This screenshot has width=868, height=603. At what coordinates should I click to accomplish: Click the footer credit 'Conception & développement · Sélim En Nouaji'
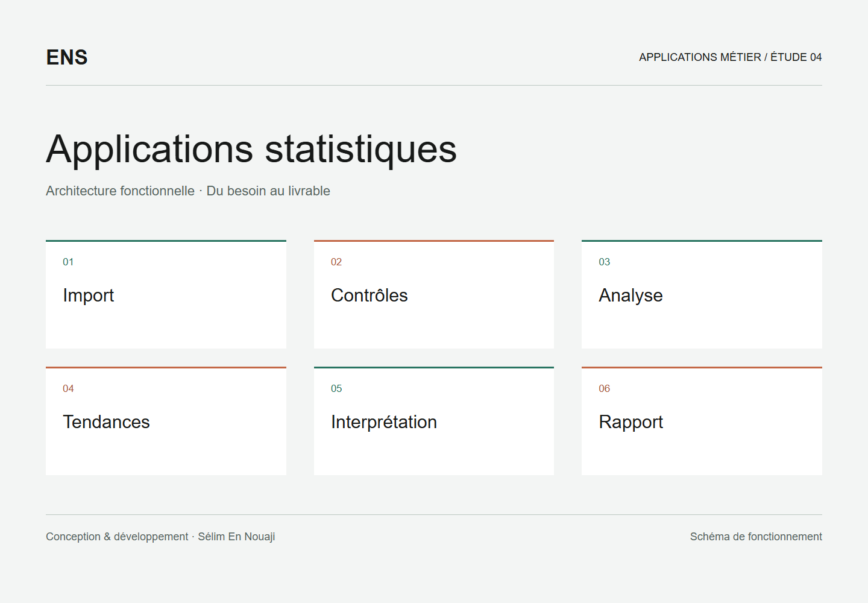click(x=160, y=537)
